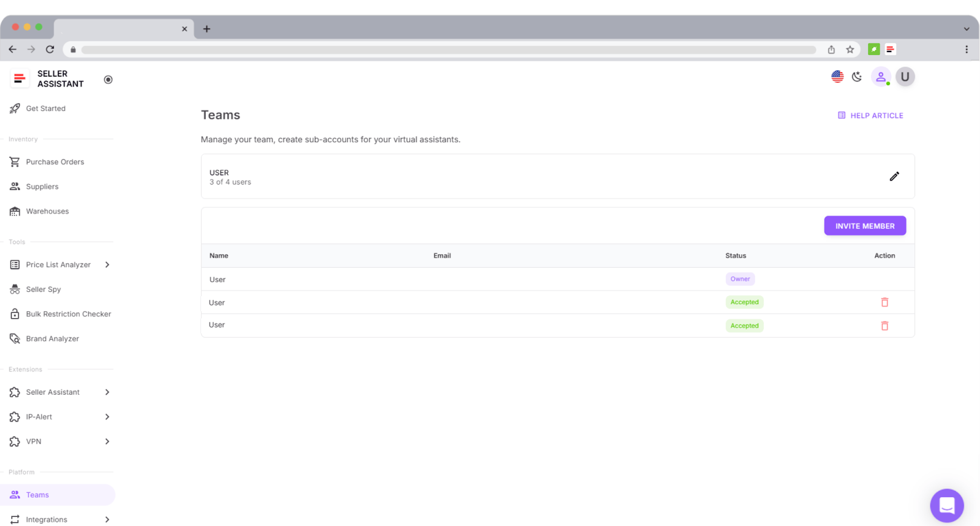Open Purchase Orders in the sidebar
Image resolution: width=980 pixels, height=526 pixels.
click(x=55, y=162)
